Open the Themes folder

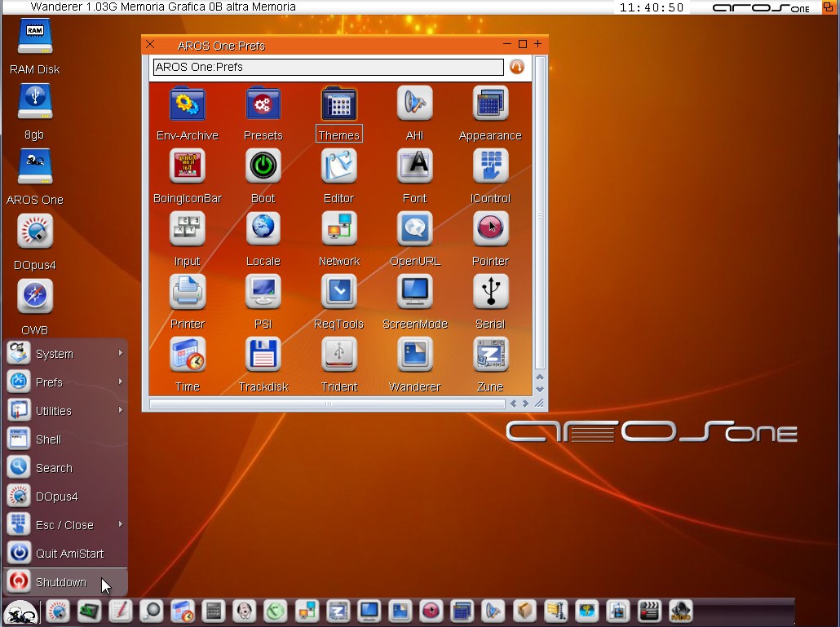[x=338, y=104]
